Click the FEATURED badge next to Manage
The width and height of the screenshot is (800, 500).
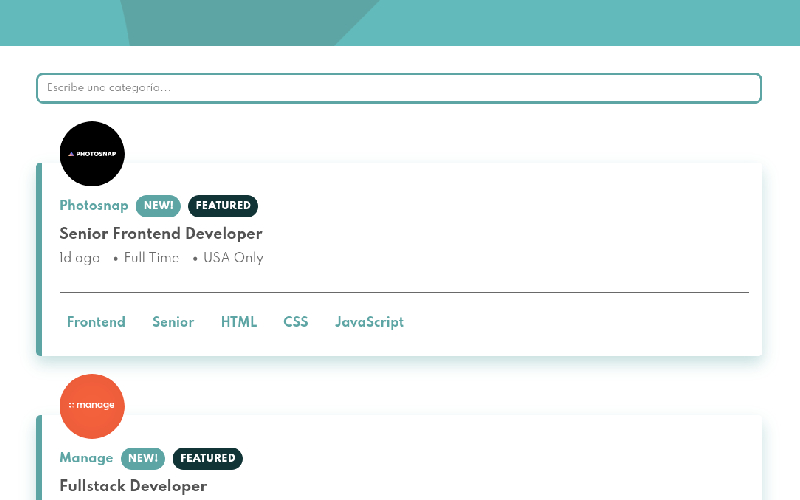[x=208, y=458]
